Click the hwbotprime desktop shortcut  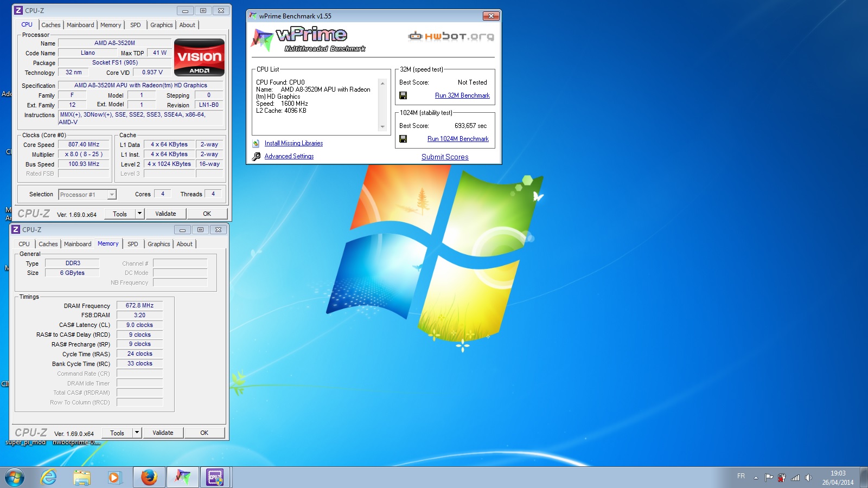(x=76, y=442)
